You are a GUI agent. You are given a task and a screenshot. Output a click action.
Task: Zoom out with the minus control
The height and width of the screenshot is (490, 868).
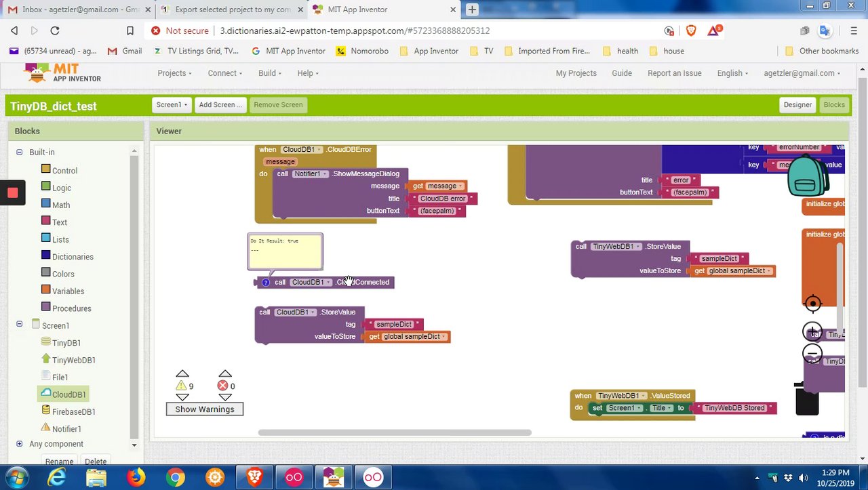point(812,353)
